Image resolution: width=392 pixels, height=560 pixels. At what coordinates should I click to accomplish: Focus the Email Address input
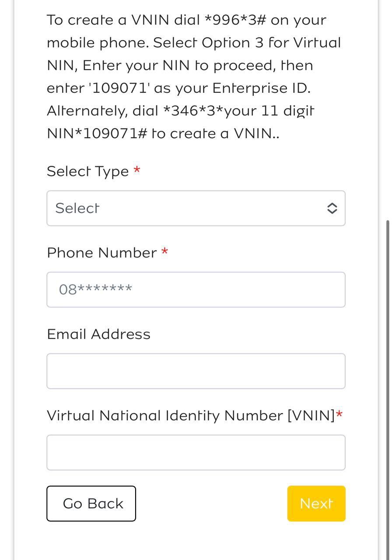[196, 371]
